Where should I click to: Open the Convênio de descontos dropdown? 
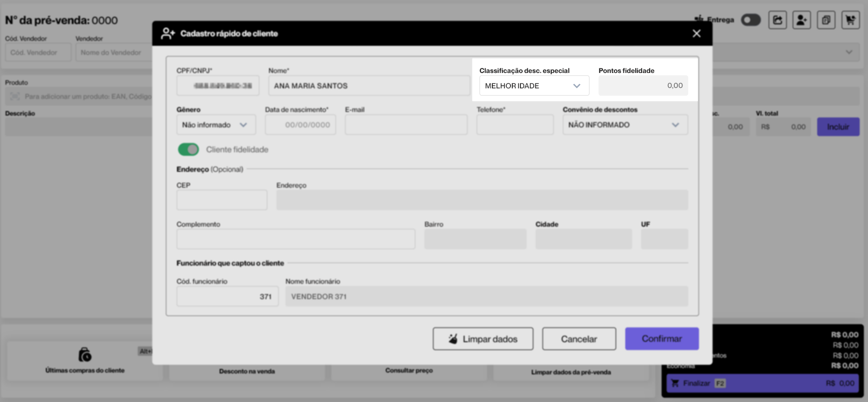click(x=625, y=125)
